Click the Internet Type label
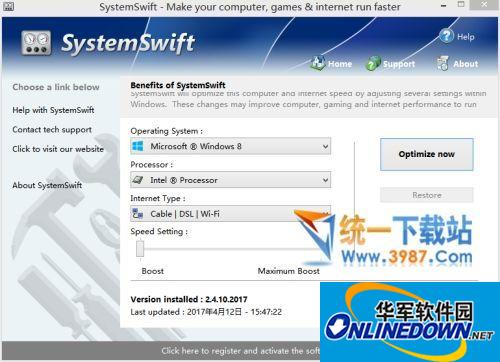 click(x=158, y=198)
